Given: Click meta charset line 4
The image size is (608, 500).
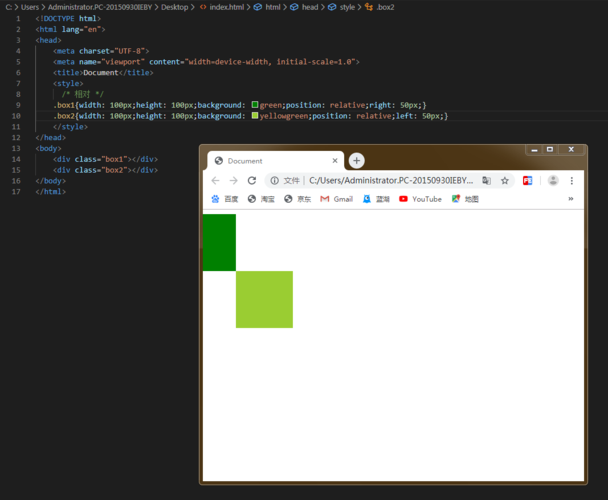Looking at the screenshot, I should coord(101,51).
